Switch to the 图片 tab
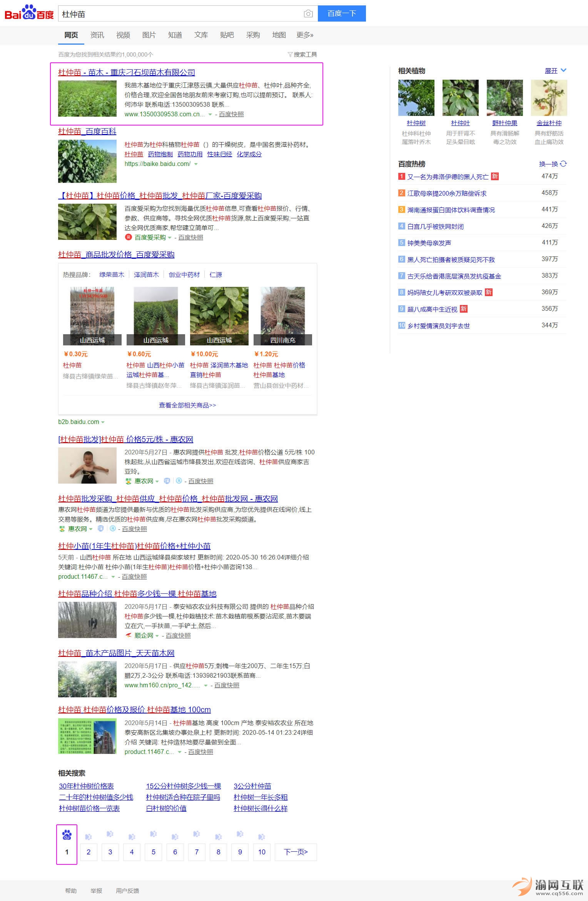 (x=149, y=35)
